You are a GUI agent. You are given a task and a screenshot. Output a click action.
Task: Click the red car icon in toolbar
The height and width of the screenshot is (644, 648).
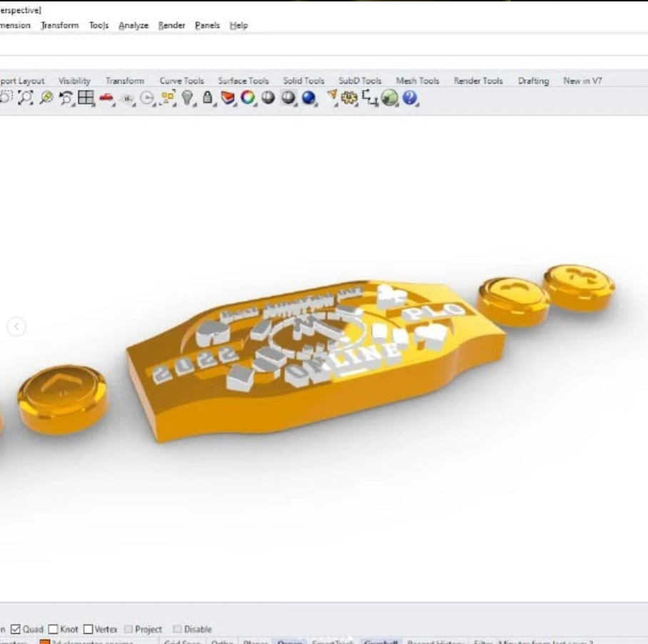[x=106, y=99]
